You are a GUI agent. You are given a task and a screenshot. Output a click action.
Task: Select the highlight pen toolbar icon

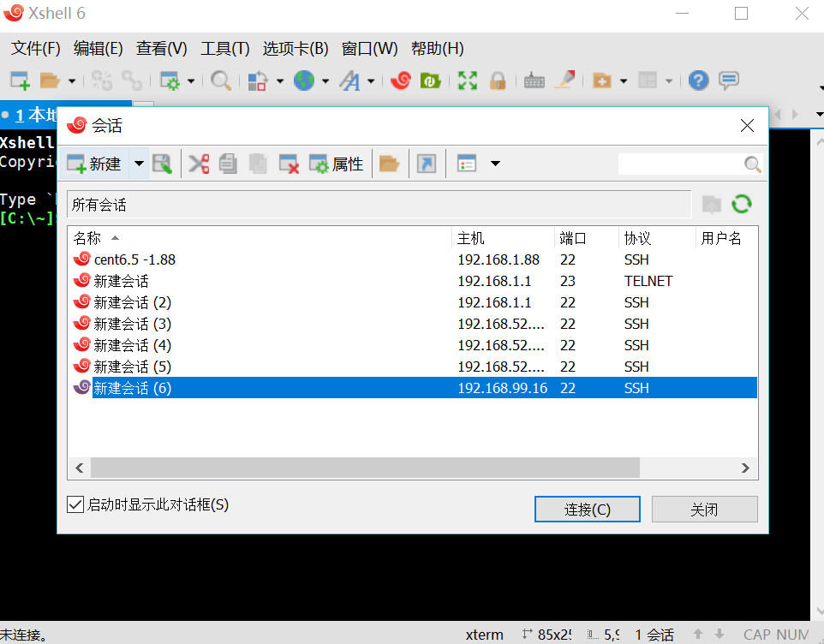pos(564,80)
